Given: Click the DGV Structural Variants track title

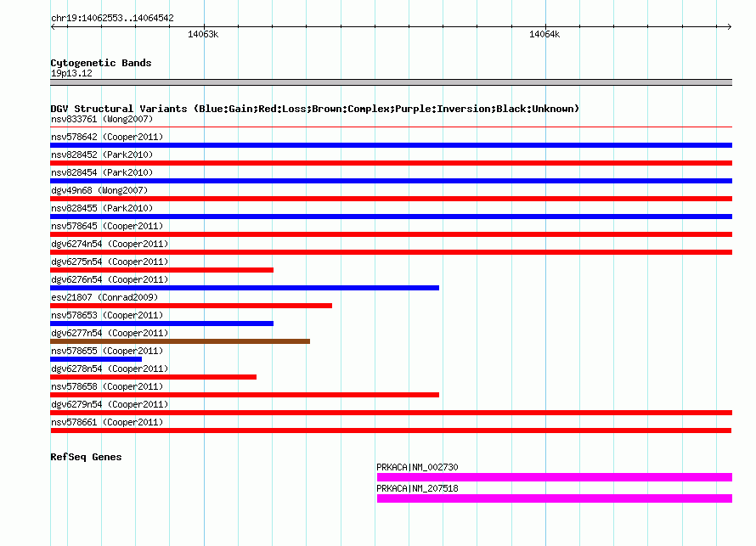Looking at the screenshot, I should [314, 109].
